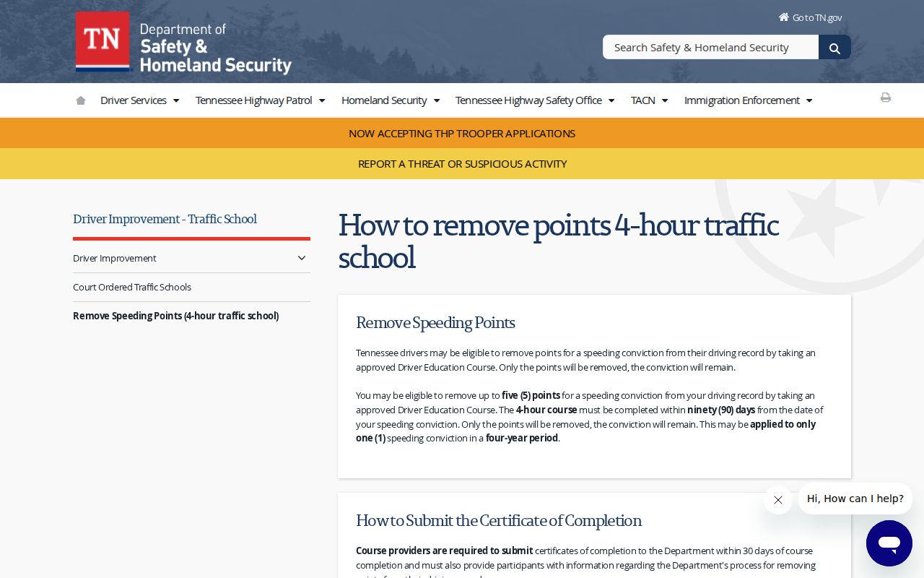Select Driver Improvement in sidebar
Image resolution: width=924 pixels, height=578 pixels.
tap(115, 258)
